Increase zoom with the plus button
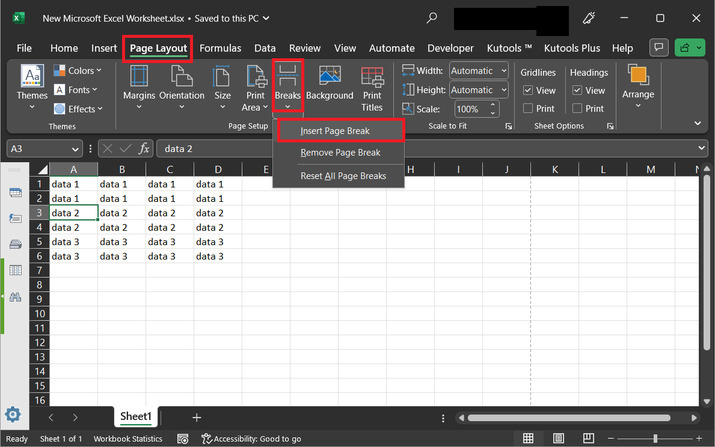 [699, 438]
